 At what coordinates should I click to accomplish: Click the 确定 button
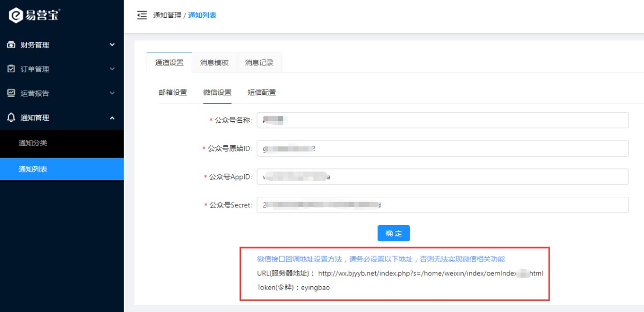coord(393,233)
